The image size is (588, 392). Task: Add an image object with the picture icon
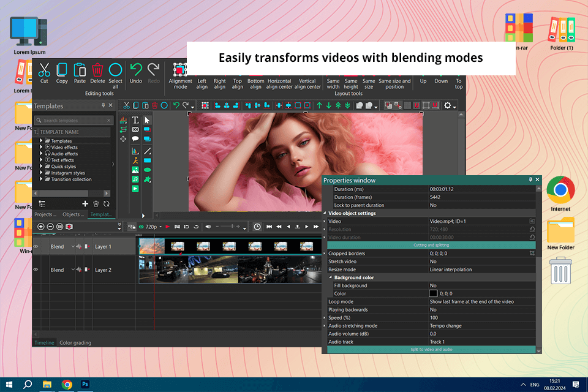pyautogui.click(x=135, y=170)
